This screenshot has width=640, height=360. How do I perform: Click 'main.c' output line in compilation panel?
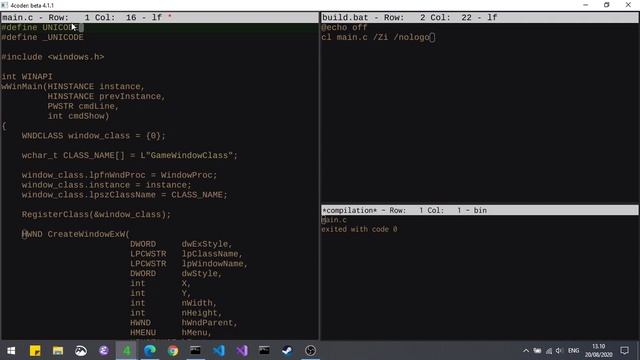coord(334,220)
